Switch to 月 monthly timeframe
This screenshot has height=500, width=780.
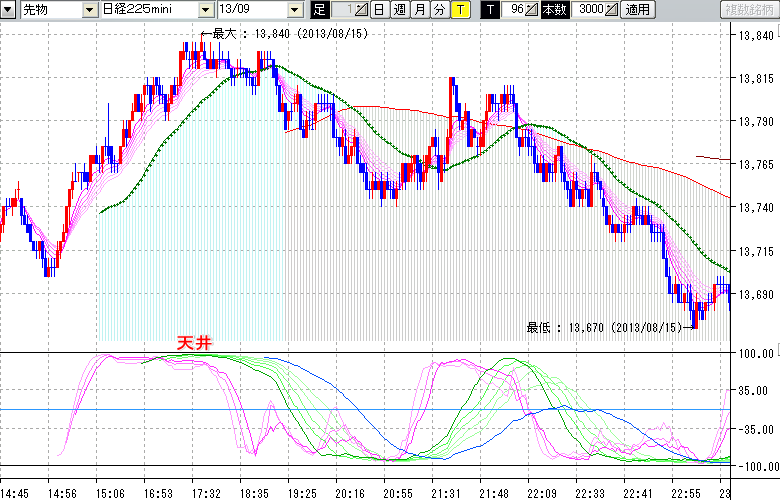tap(419, 10)
